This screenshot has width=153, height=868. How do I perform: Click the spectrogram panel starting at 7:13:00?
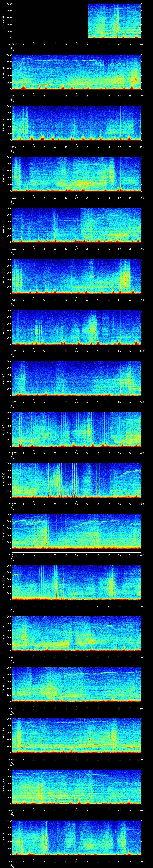[77, 225]
